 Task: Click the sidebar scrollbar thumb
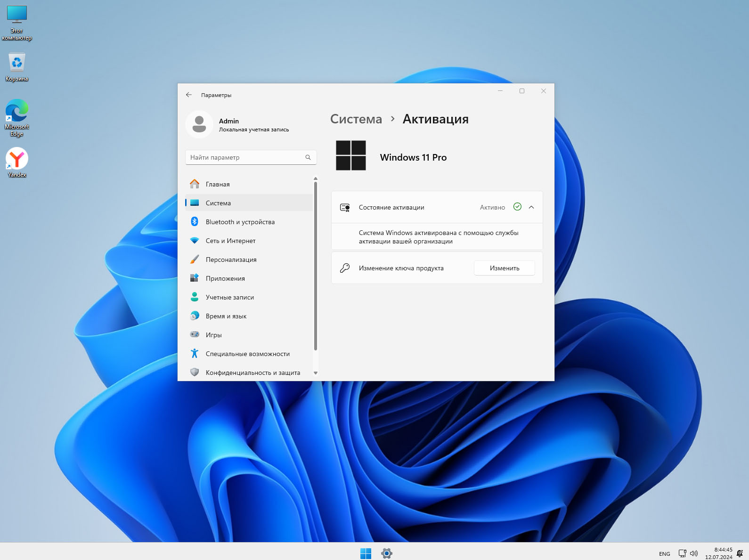tap(316, 266)
